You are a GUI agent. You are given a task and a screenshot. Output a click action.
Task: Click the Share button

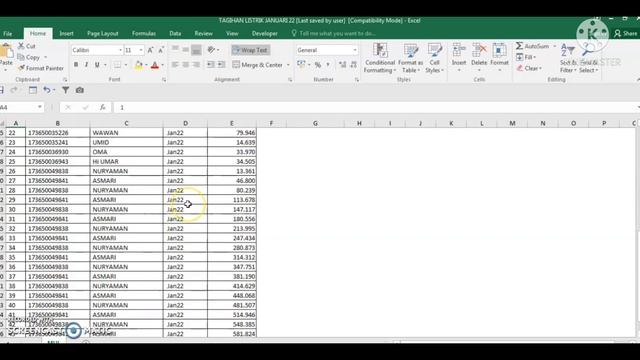tap(626, 33)
